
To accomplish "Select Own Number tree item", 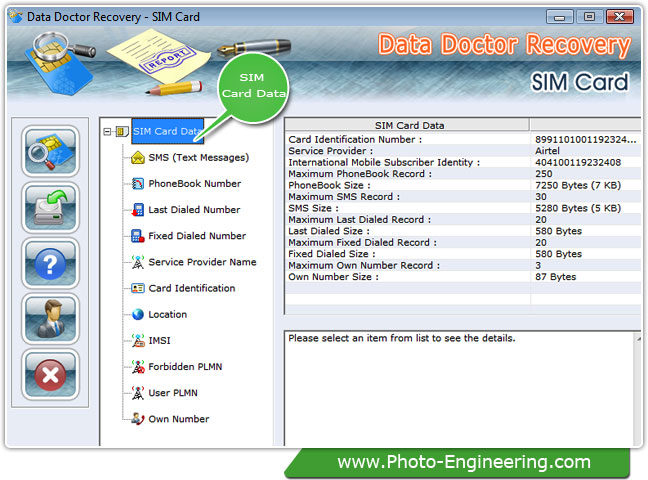I will (x=179, y=419).
